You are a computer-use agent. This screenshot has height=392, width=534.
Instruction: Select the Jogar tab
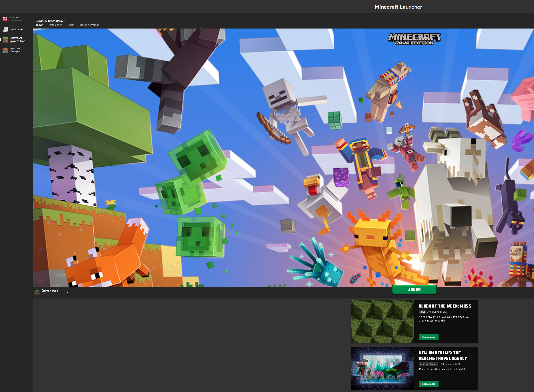pyautogui.click(x=39, y=25)
